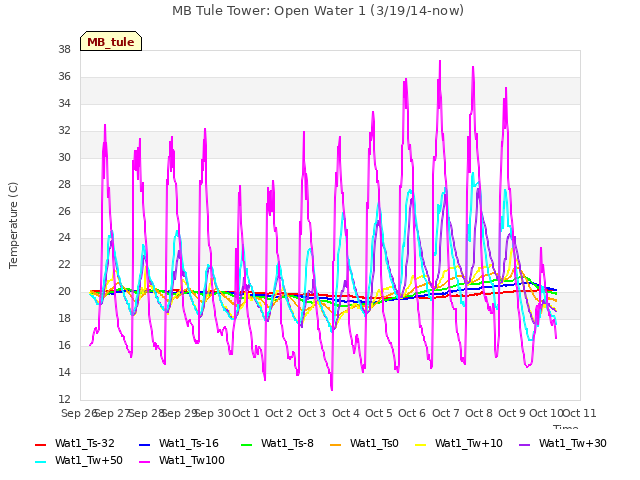Click the blue Wat1_Ts-16 legend swatch
The height and width of the screenshot is (480, 640).
144,444
